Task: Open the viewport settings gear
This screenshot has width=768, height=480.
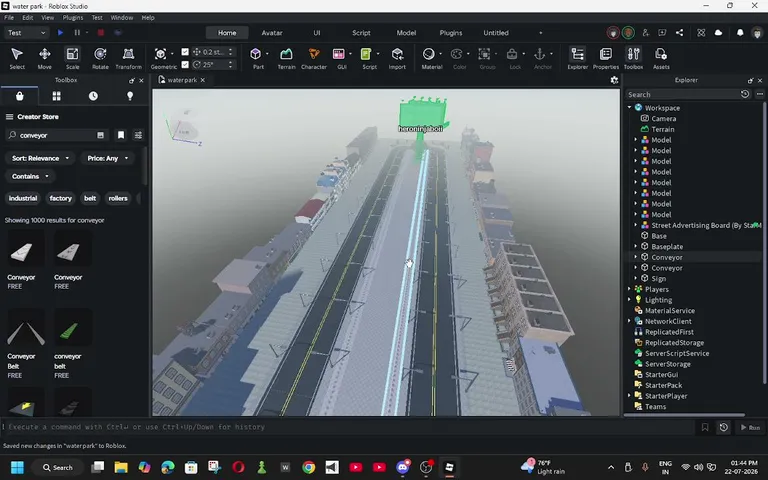Action: coord(614,80)
